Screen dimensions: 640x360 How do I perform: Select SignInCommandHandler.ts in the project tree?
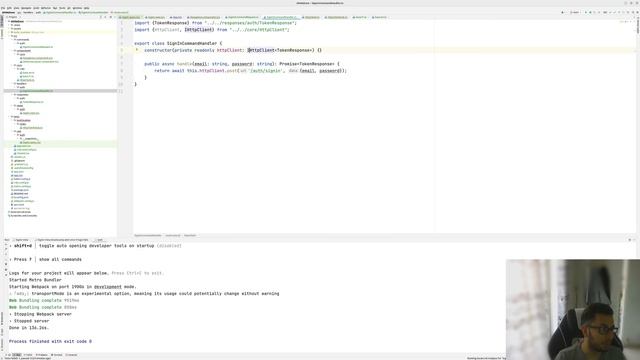tap(38, 91)
